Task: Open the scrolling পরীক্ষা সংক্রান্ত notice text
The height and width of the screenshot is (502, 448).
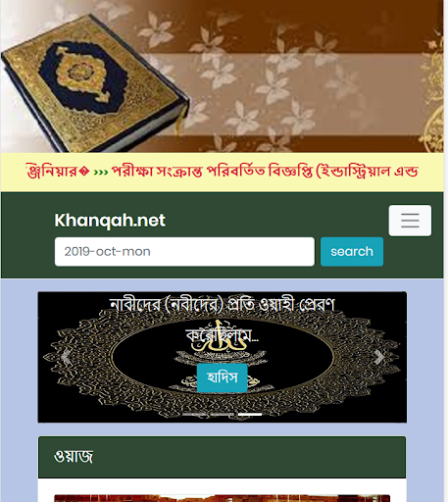Action: [x=265, y=172]
